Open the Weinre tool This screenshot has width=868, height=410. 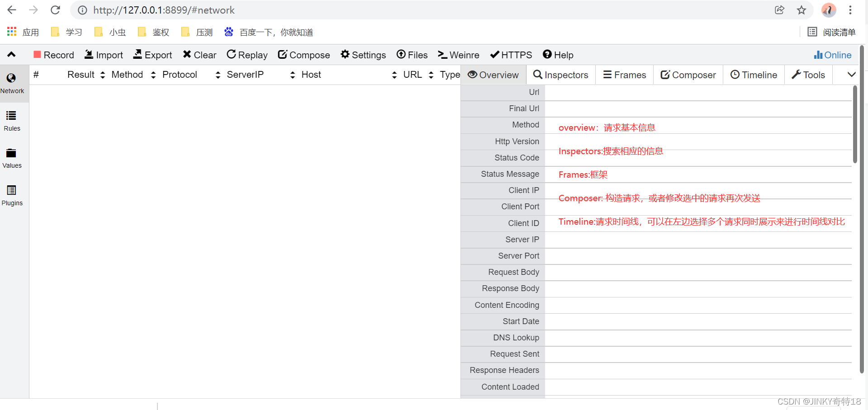tap(458, 55)
